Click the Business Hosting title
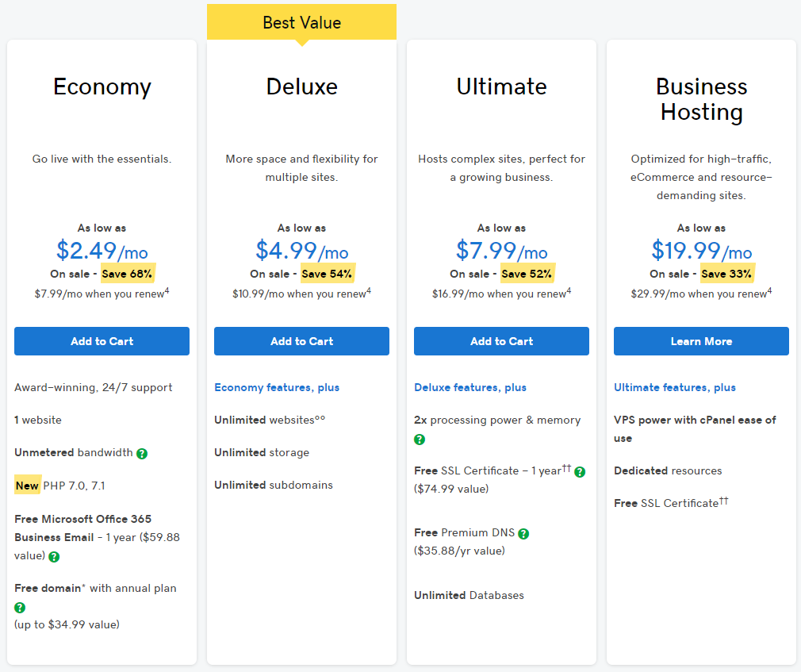 click(x=701, y=99)
